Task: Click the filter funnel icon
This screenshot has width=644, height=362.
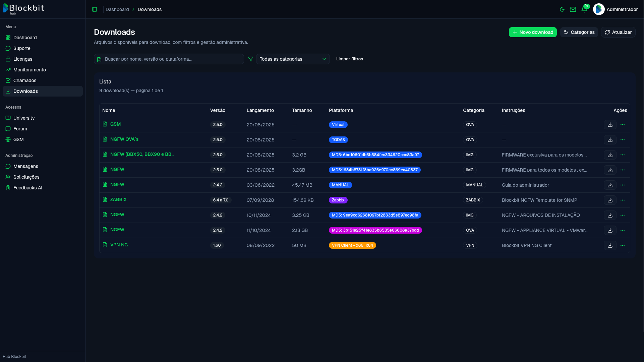Action: click(250, 59)
